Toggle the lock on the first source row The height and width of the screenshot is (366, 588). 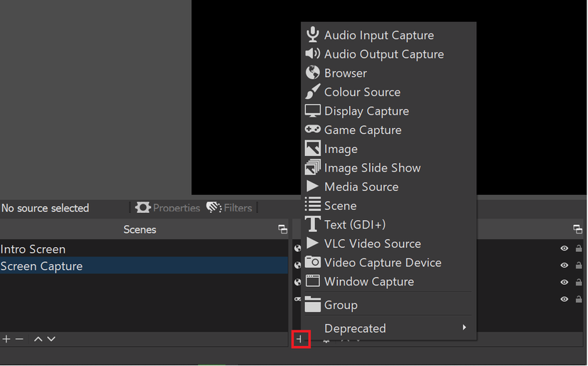point(579,249)
